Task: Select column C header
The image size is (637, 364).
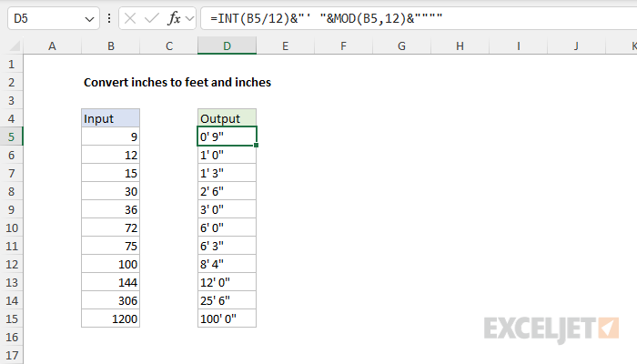Action: pyautogui.click(x=168, y=45)
